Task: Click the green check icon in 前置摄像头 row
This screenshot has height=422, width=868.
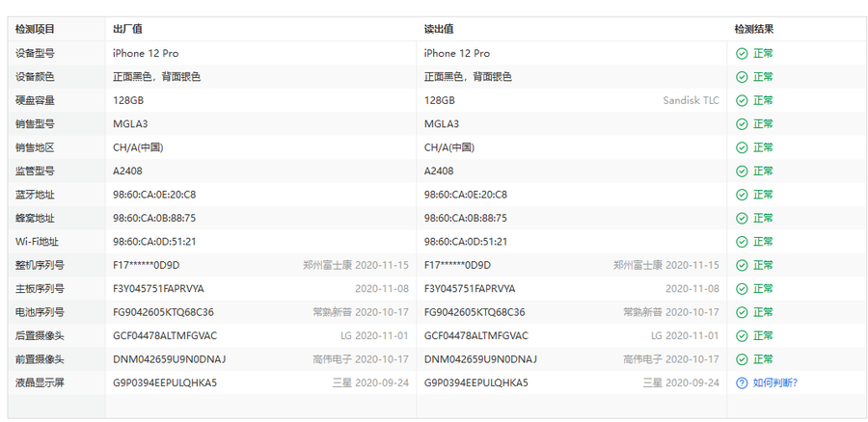Action: point(742,359)
